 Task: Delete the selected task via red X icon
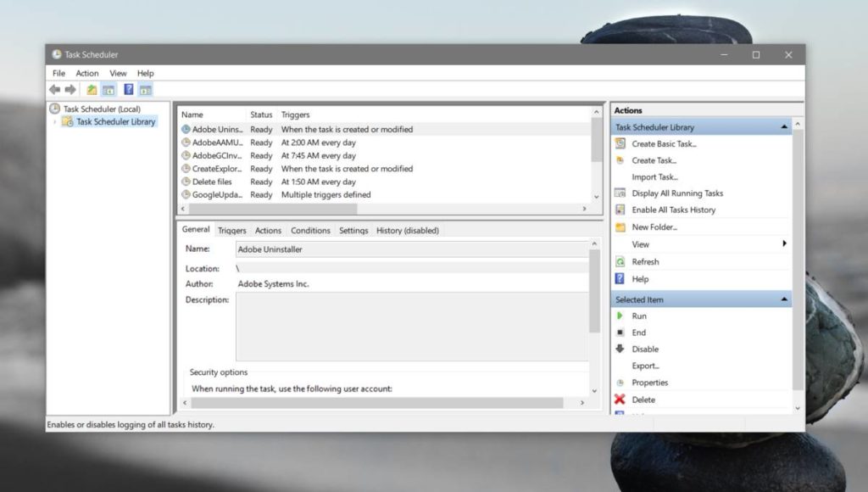(620, 400)
